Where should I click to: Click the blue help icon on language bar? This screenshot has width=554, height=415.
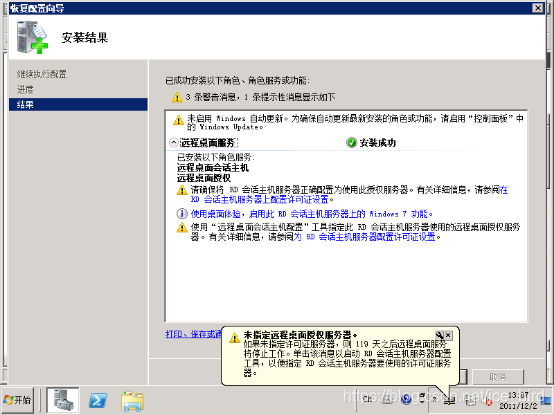point(406,398)
